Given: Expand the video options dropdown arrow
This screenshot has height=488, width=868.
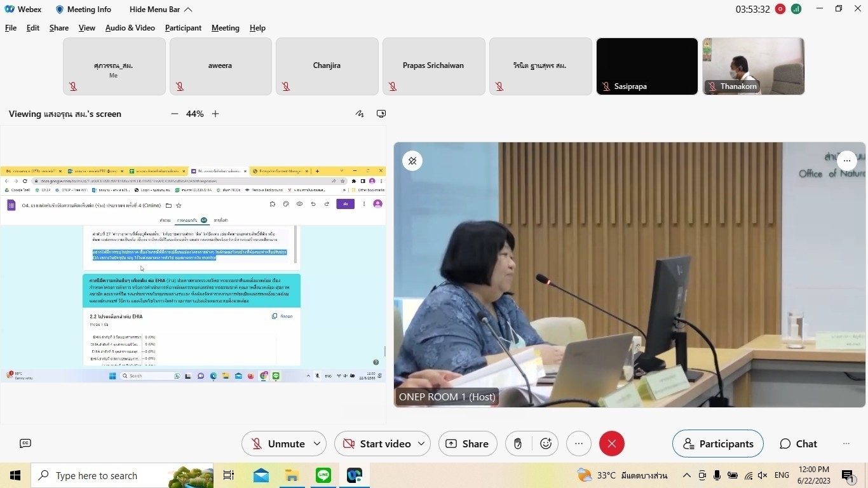Looking at the screenshot, I should (x=421, y=444).
